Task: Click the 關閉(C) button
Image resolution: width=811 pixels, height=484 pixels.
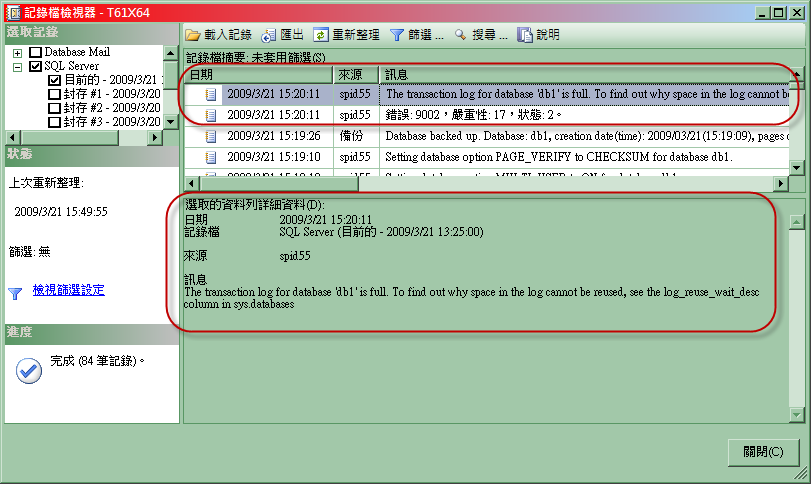Action: click(x=763, y=452)
